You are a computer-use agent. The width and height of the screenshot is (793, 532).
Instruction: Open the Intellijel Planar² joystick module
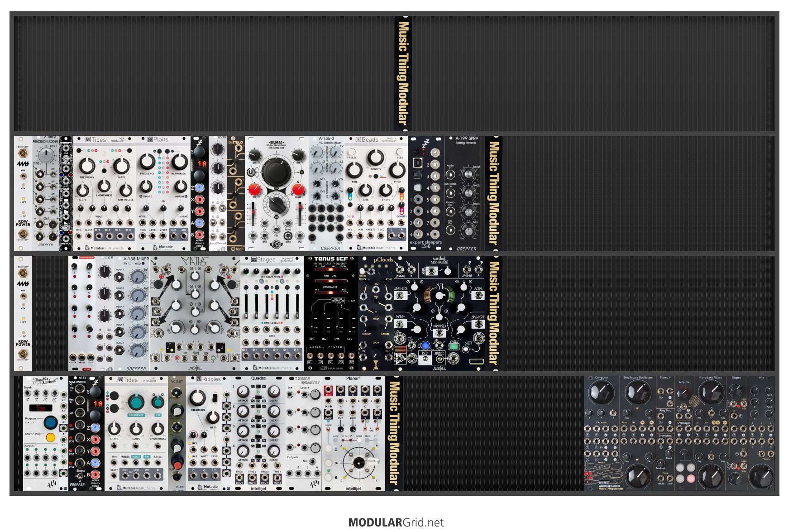(354, 434)
